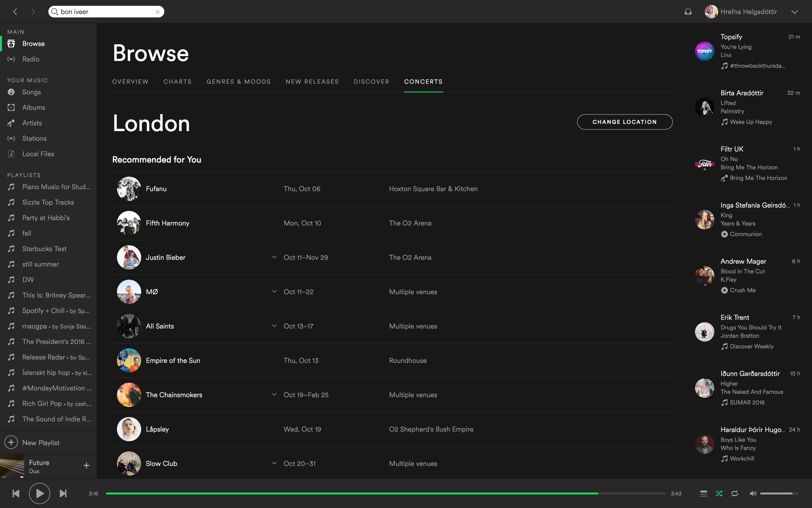The height and width of the screenshot is (508, 812).
Task: Open Discover Weekly from Erik Trent feed
Action: [x=752, y=346]
